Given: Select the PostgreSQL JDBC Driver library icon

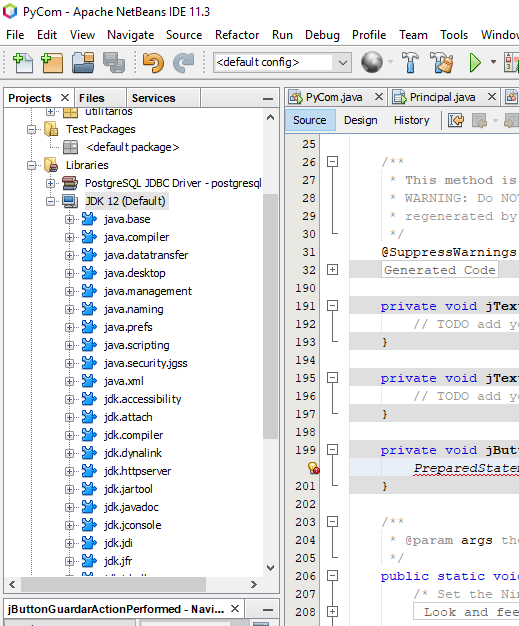Looking at the screenshot, I should point(70,183).
